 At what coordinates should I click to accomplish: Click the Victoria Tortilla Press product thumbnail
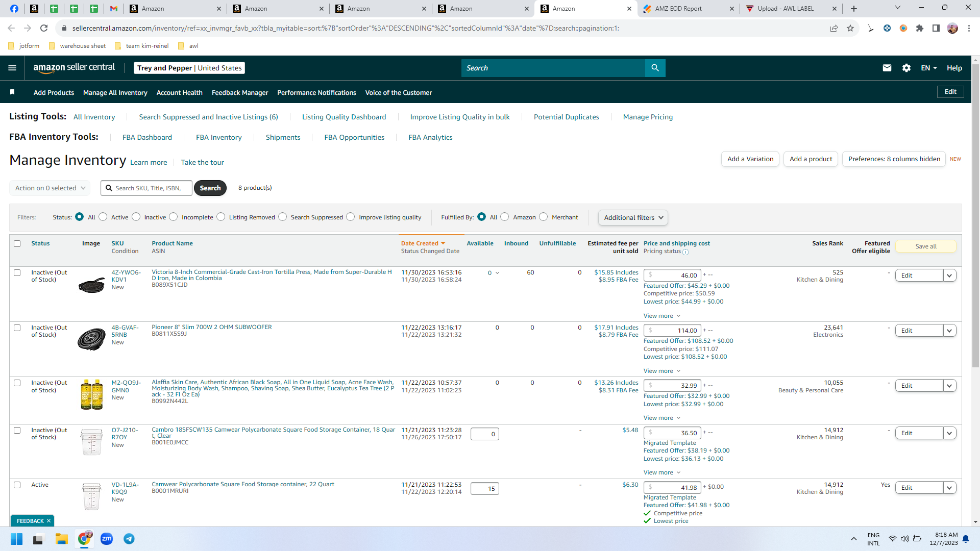[92, 285]
